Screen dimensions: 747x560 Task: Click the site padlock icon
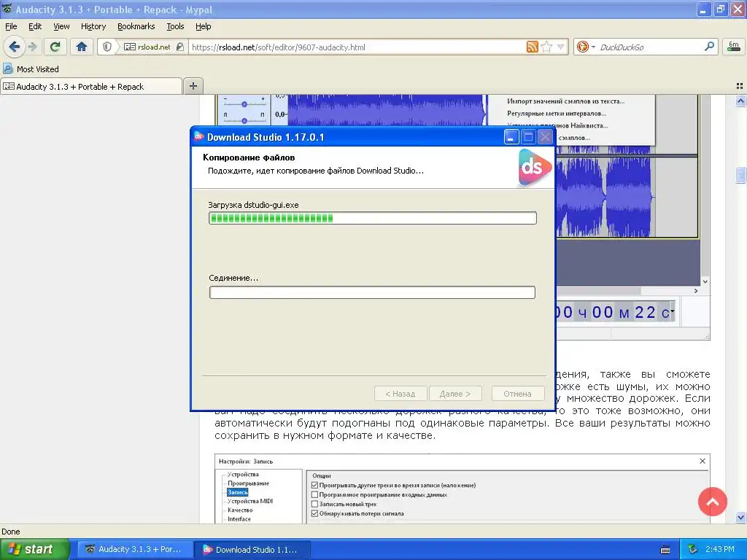point(179,47)
